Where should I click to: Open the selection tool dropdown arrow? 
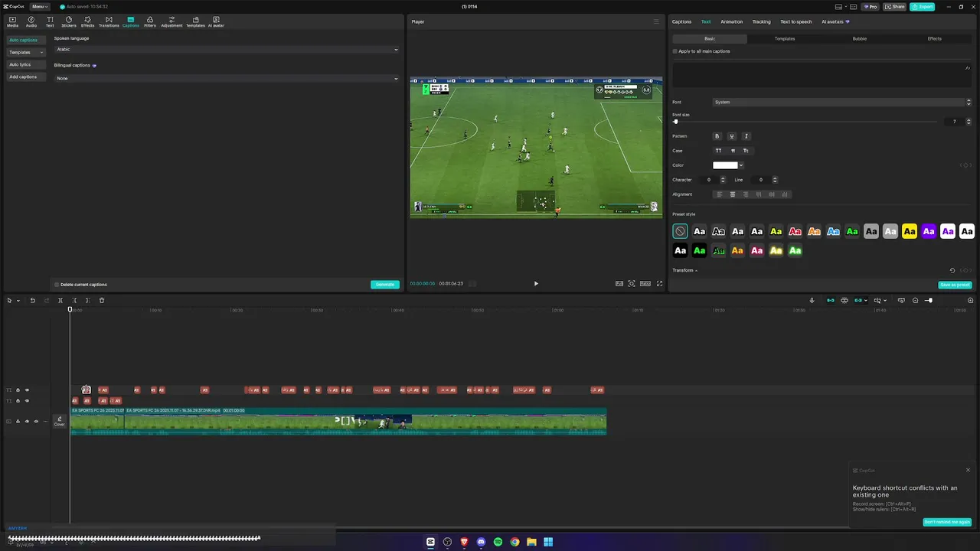tap(18, 300)
